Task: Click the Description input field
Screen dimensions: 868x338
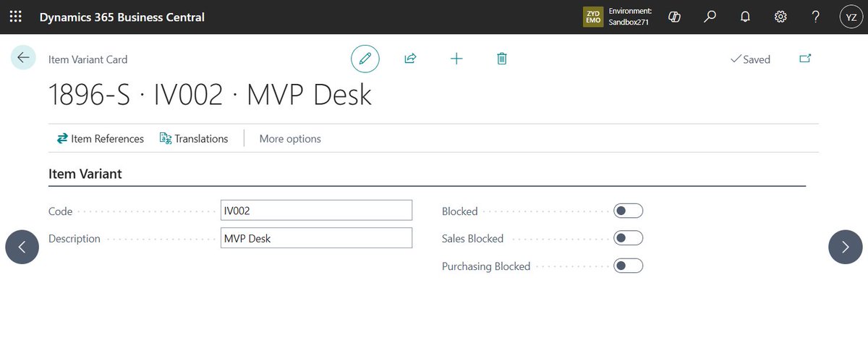Action: (x=316, y=238)
